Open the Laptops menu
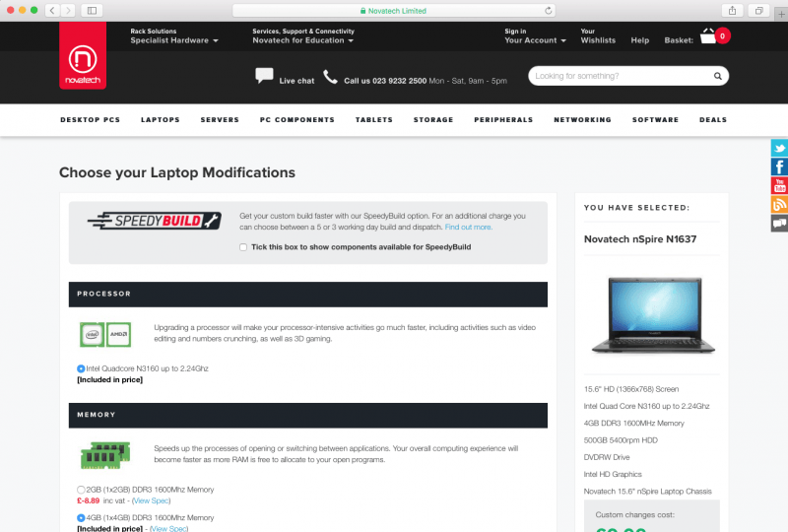Screen dimensions: 788x532 161,119
